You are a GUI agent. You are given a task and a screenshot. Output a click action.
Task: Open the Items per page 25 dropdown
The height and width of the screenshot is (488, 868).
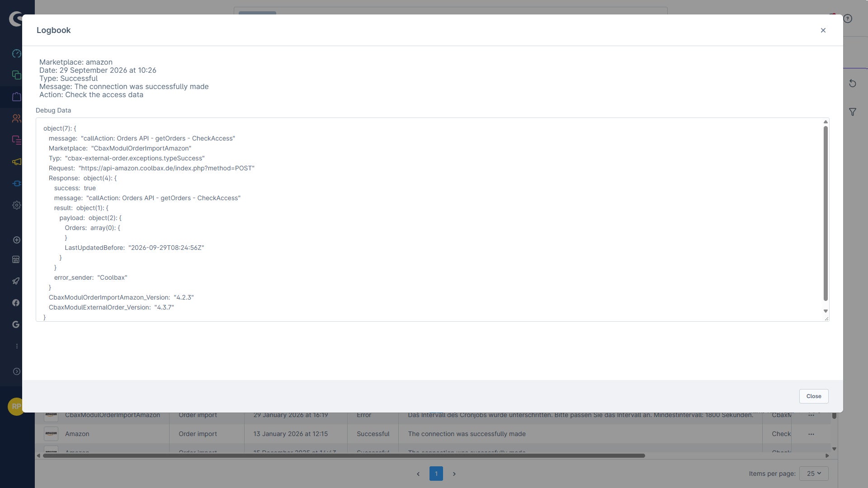click(x=813, y=474)
